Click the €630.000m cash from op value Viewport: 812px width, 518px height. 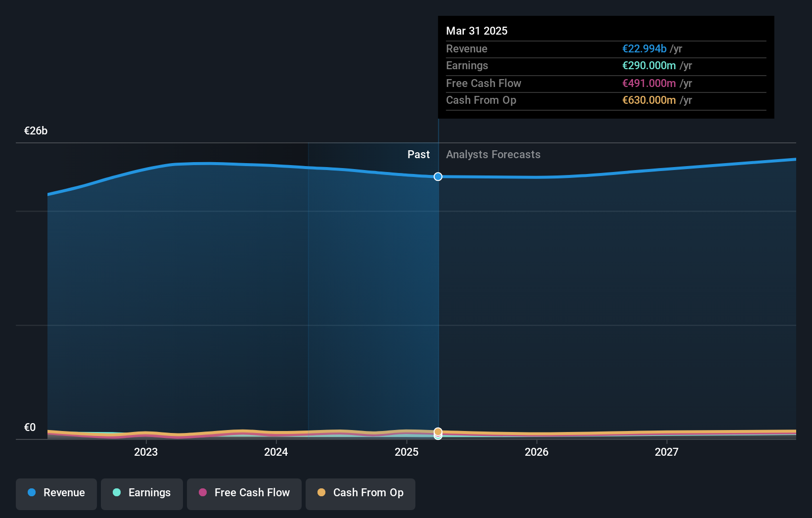(649, 100)
